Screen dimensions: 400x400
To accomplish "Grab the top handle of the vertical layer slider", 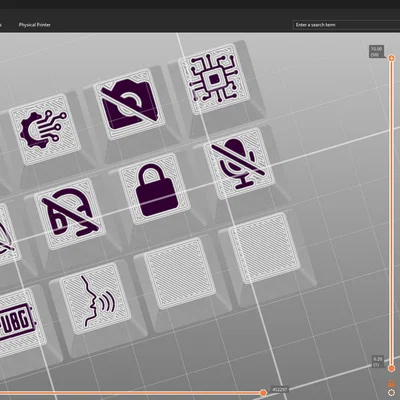I will 391,58.
